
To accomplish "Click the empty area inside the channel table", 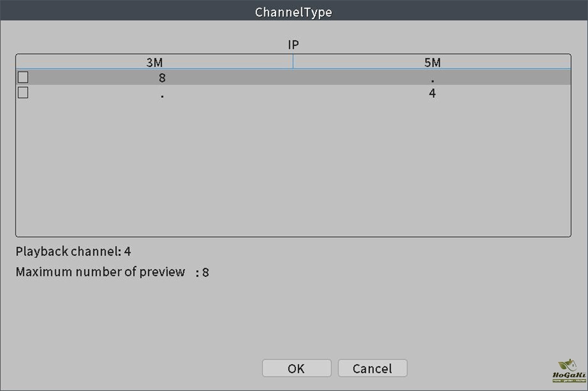I will [293, 167].
